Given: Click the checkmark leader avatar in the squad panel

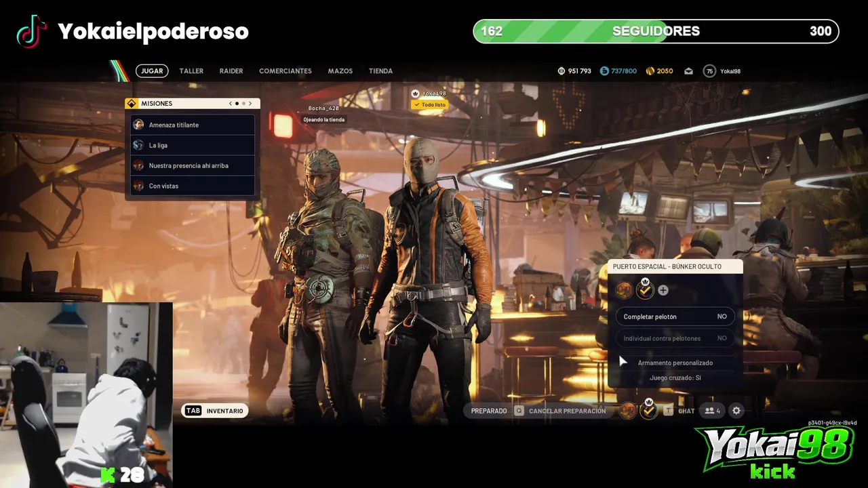Looking at the screenshot, I should (645, 290).
